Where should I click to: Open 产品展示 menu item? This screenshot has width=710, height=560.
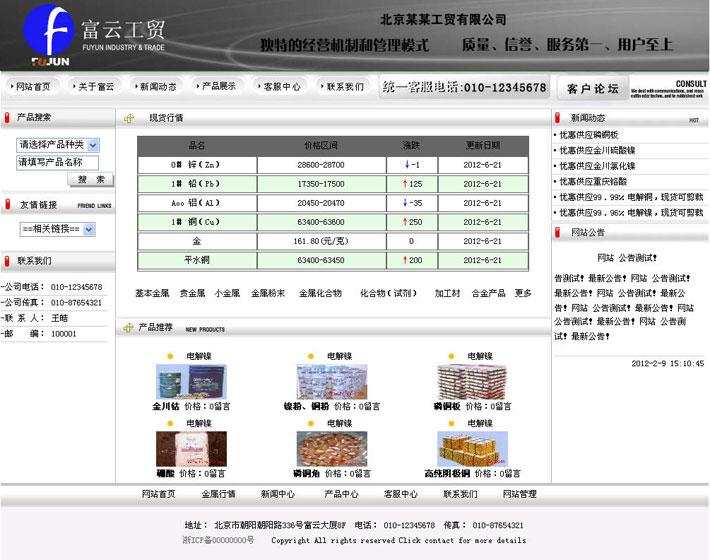(216, 86)
